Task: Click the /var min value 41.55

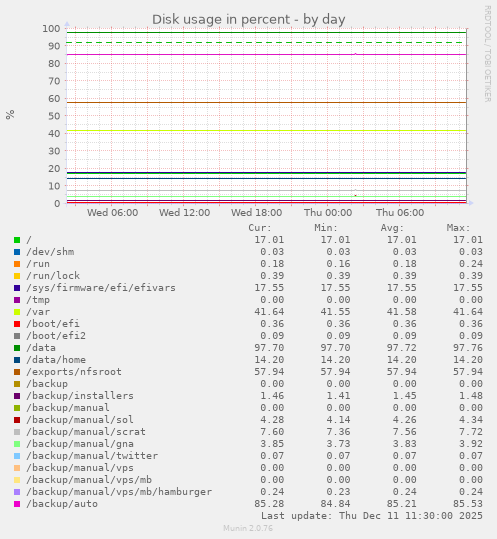Action: click(335, 312)
